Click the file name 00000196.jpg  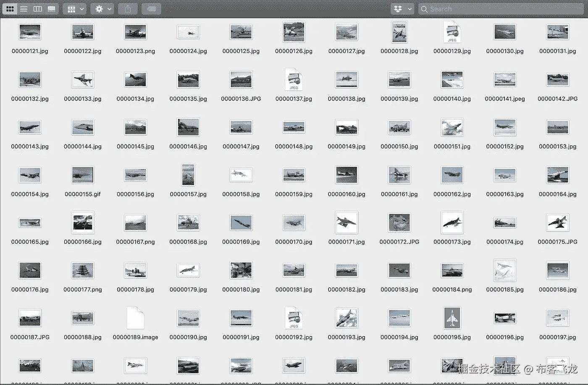pos(505,338)
